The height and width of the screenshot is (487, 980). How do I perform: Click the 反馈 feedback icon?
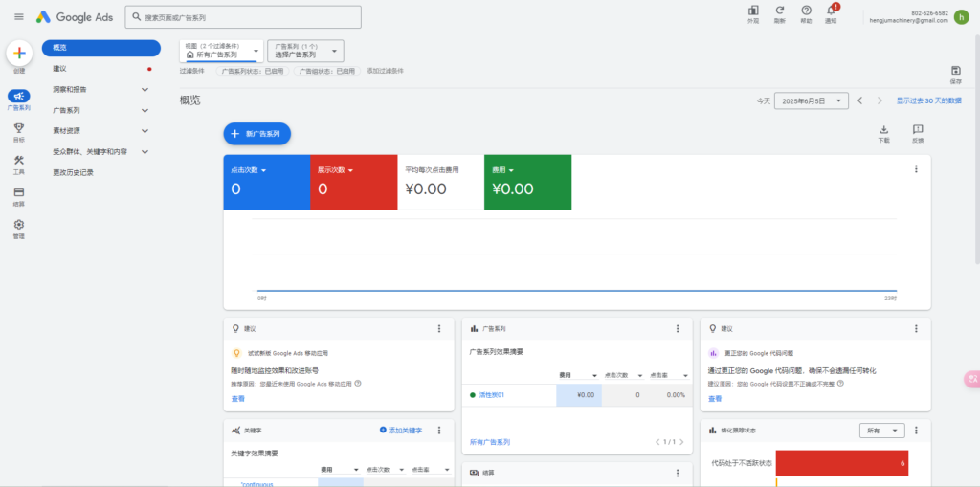pos(918,129)
